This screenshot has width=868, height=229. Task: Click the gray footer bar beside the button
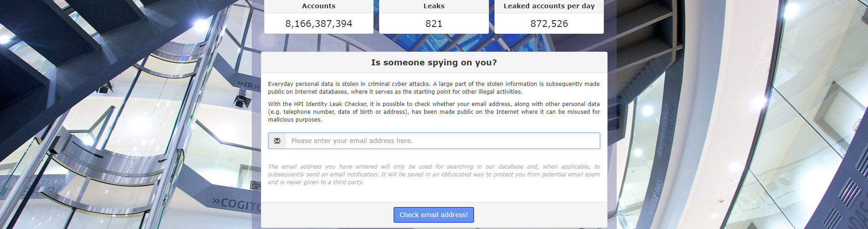click(x=541, y=215)
